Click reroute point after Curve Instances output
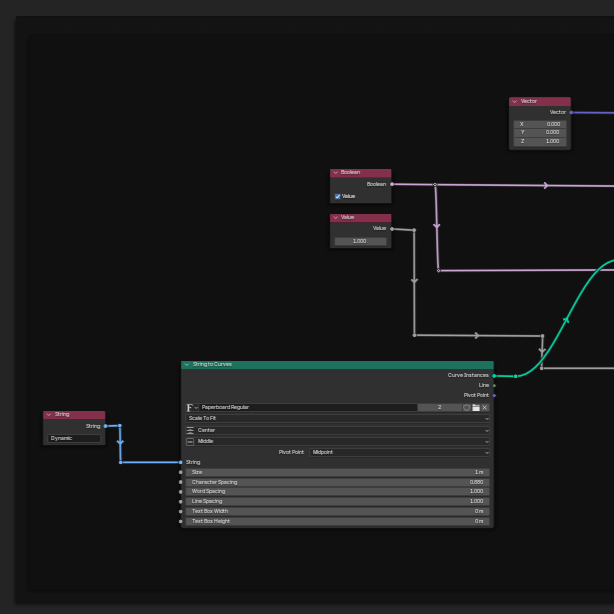 click(516, 376)
